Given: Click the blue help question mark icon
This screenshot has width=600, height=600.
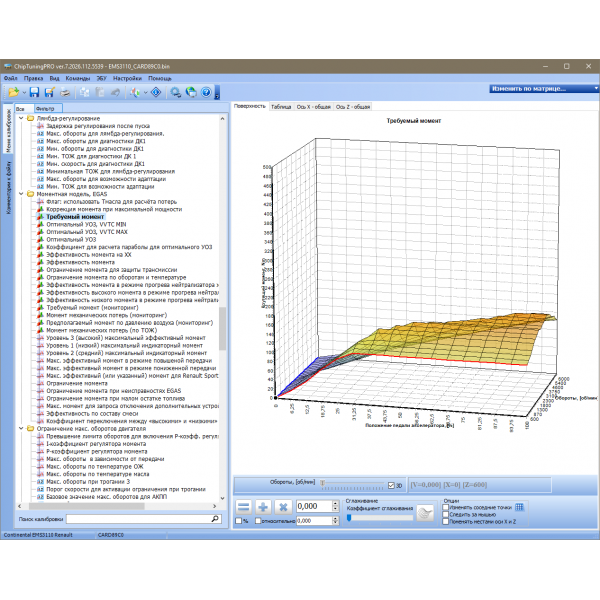Looking at the screenshot, I should tap(206, 92).
